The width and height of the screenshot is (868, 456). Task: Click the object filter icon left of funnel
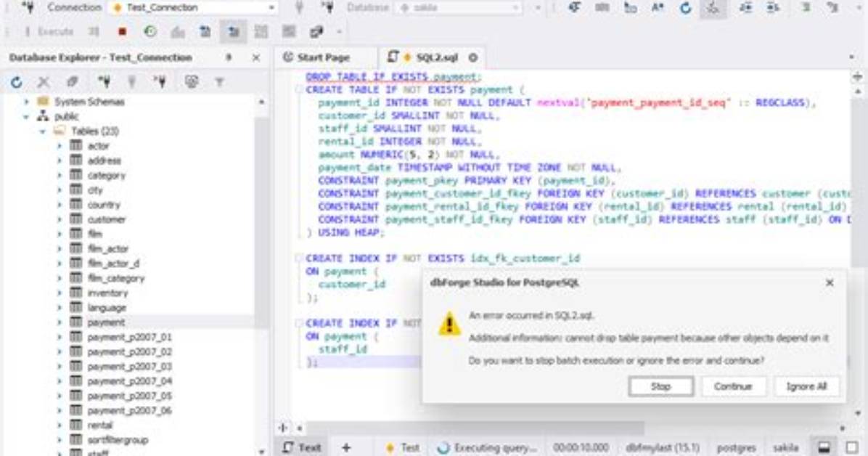coord(192,82)
